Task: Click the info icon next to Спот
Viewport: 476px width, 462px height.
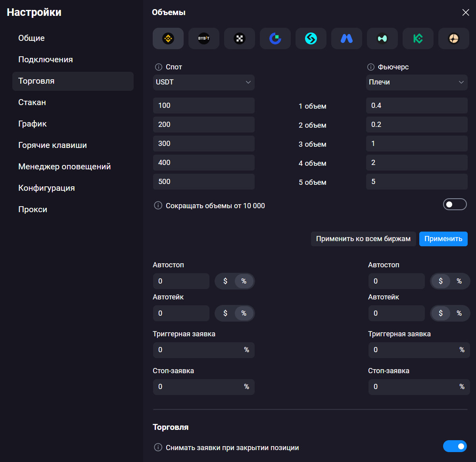Action: [158, 67]
